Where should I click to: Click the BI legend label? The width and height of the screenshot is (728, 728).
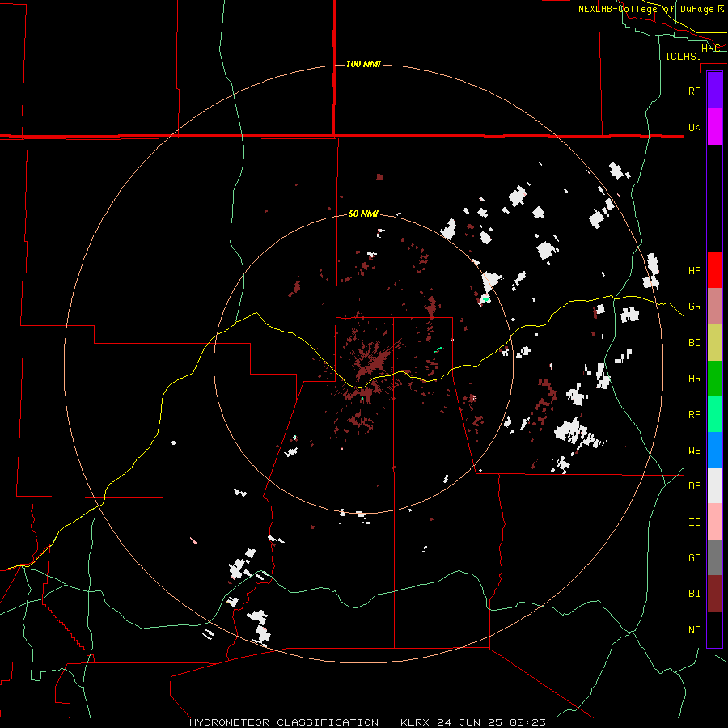pos(694,594)
